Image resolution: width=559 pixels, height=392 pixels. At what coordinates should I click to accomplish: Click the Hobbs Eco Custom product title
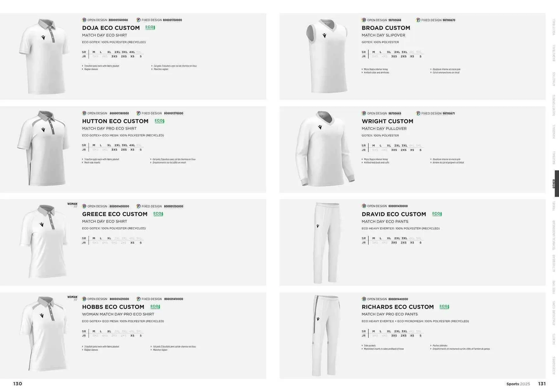tap(113, 307)
